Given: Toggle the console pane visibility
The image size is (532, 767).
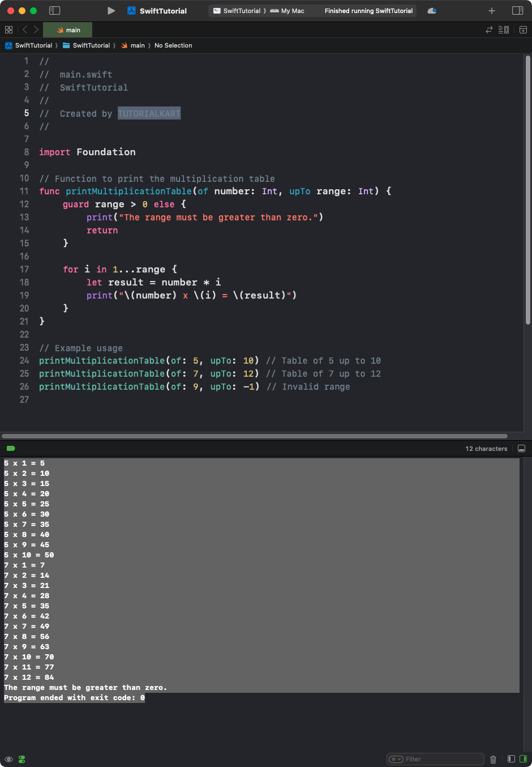Looking at the screenshot, I should pyautogui.click(x=522, y=759).
